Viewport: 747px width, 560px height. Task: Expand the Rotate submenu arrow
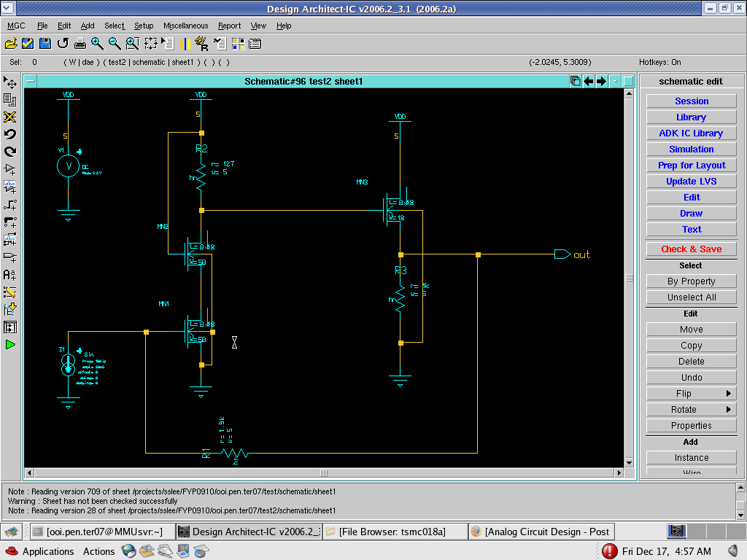pos(729,410)
